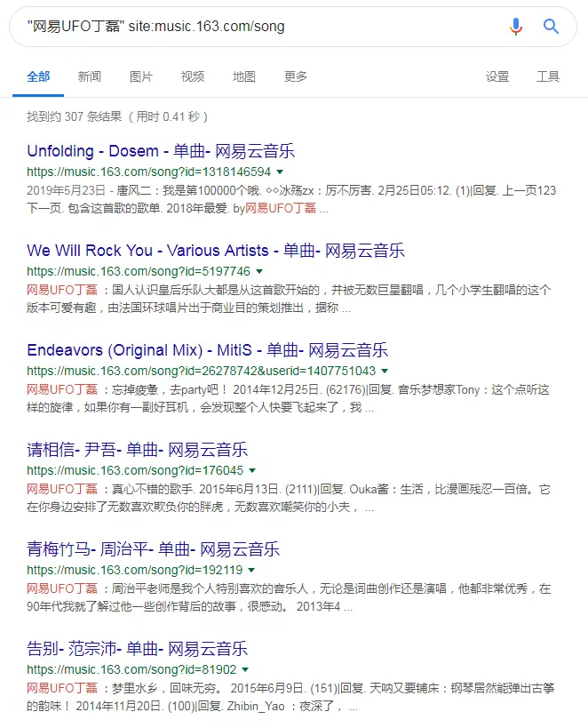Image resolution: width=588 pixels, height=728 pixels.
Task: Expand dropdown arrow beside id=26278742 URL
Action: point(385,372)
